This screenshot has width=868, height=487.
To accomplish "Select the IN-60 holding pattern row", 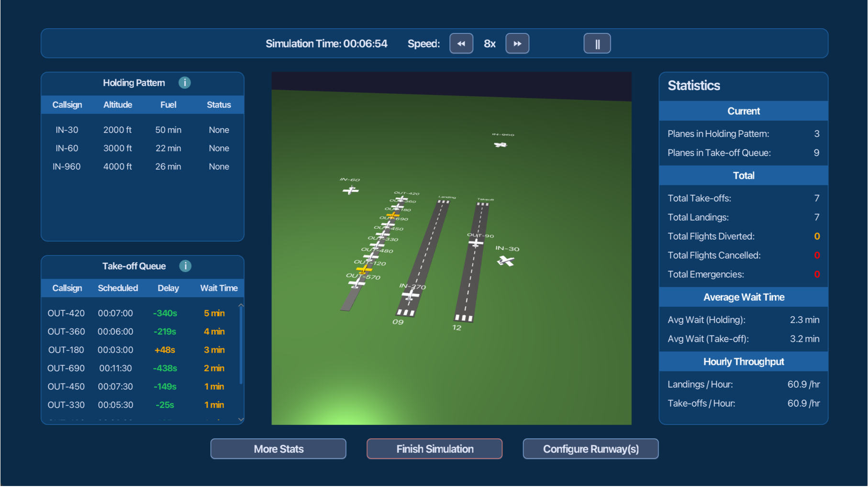I will (143, 148).
